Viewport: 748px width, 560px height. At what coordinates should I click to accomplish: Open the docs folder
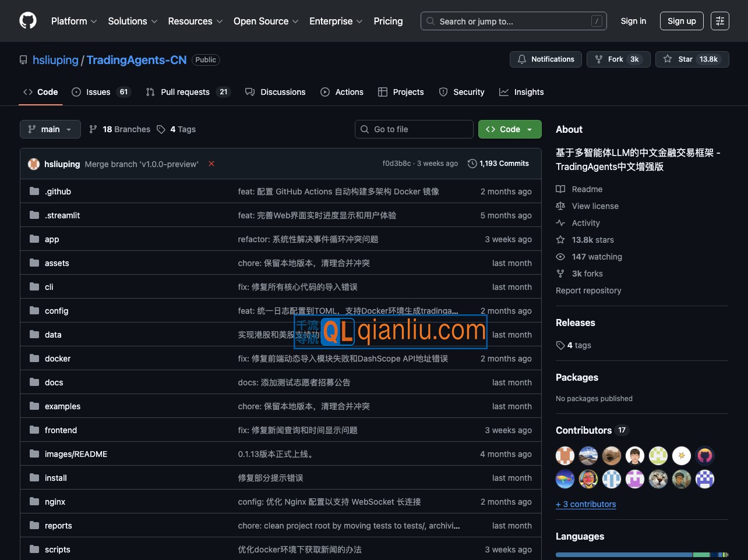coord(54,382)
